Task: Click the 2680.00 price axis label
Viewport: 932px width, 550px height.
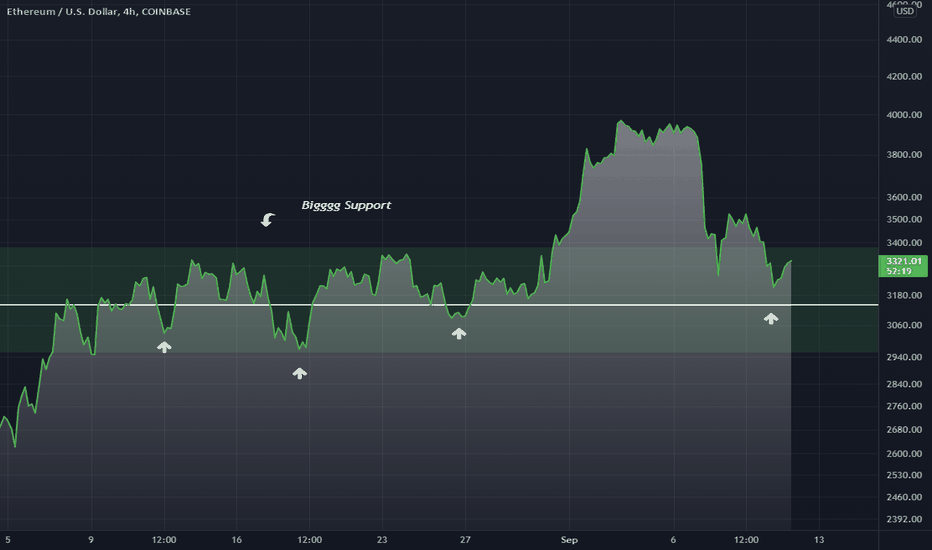Action: 904,430
